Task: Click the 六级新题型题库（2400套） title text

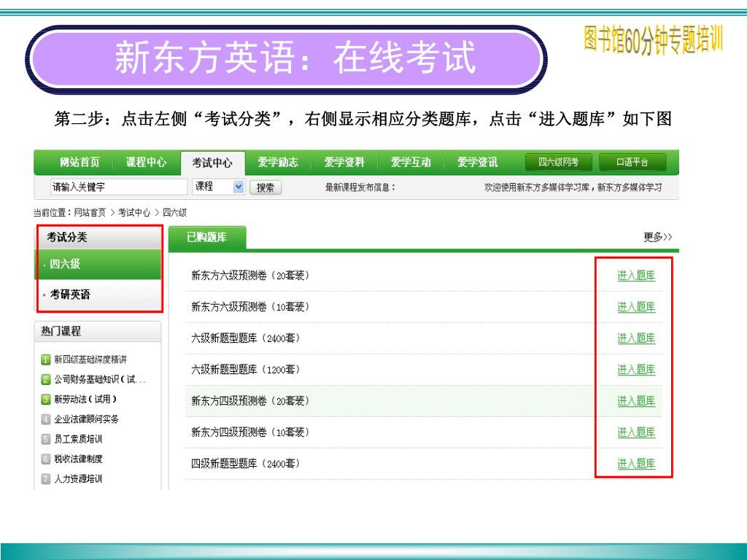Action: pos(246,338)
